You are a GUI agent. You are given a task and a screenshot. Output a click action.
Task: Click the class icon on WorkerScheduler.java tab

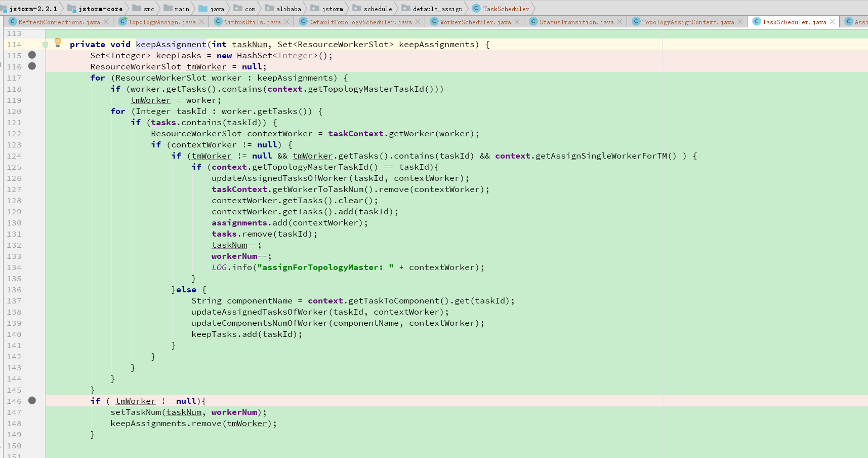coord(434,21)
